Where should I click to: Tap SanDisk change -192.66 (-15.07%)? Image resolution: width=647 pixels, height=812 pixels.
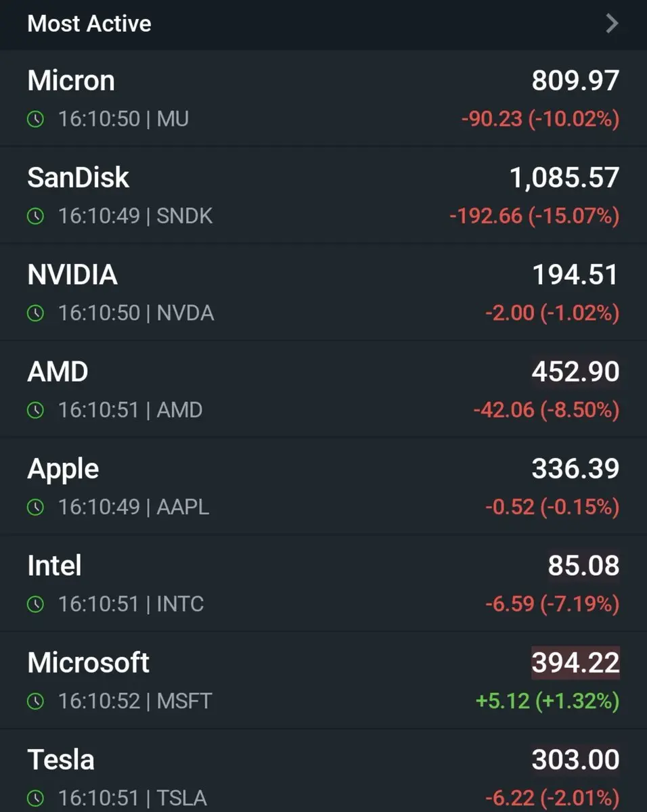535,217
